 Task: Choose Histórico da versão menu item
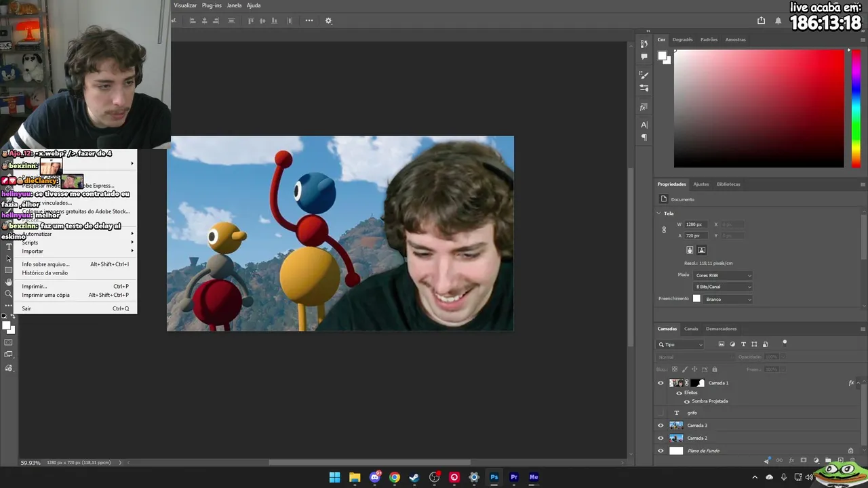75,273
